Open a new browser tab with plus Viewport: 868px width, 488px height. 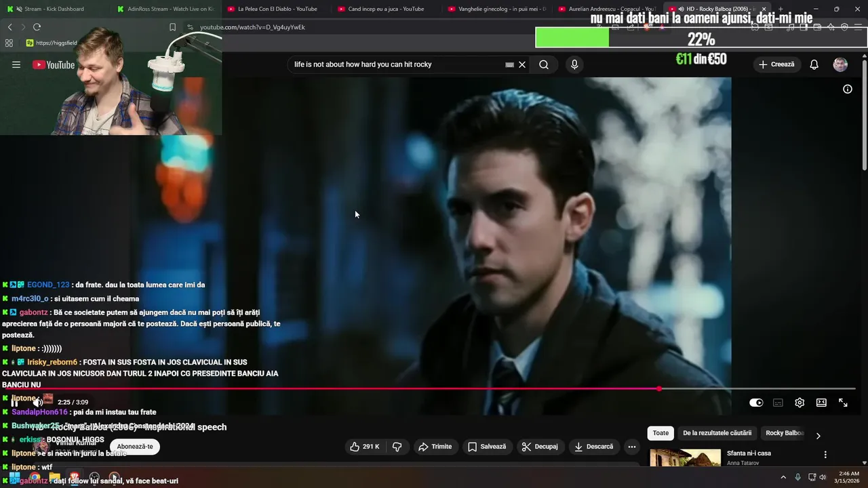click(781, 9)
